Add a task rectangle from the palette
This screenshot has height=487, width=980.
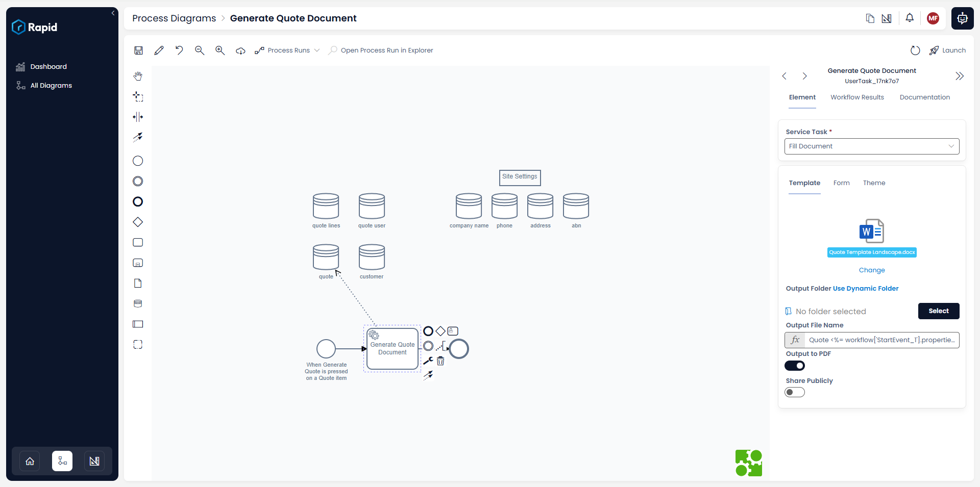(138, 243)
